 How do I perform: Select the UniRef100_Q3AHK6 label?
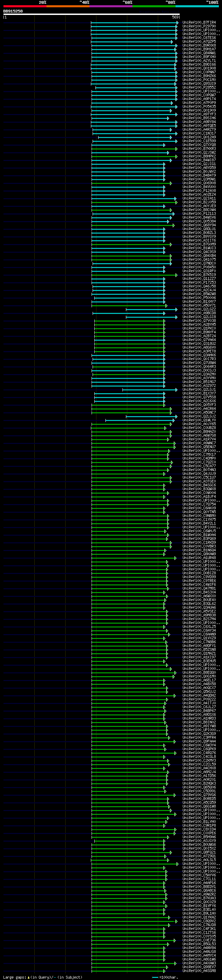coord(199,355)
